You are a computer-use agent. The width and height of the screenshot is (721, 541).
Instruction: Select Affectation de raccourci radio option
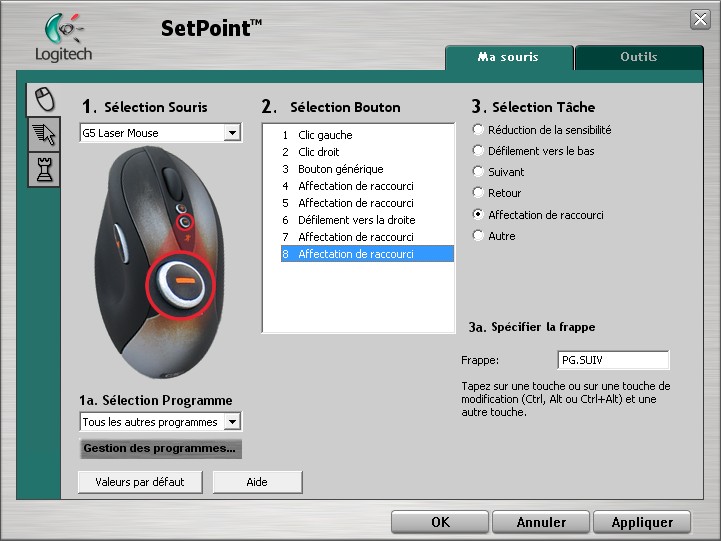click(478, 215)
